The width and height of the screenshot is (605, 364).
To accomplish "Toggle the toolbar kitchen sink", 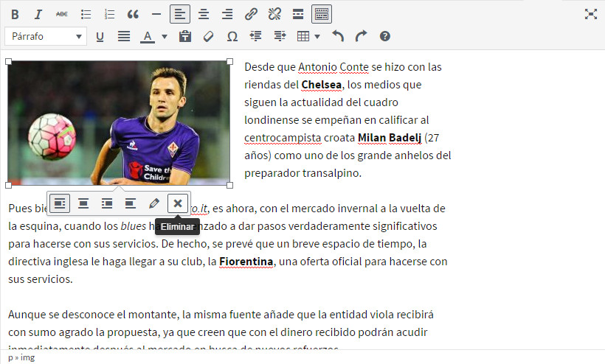I will (x=322, y=14).
